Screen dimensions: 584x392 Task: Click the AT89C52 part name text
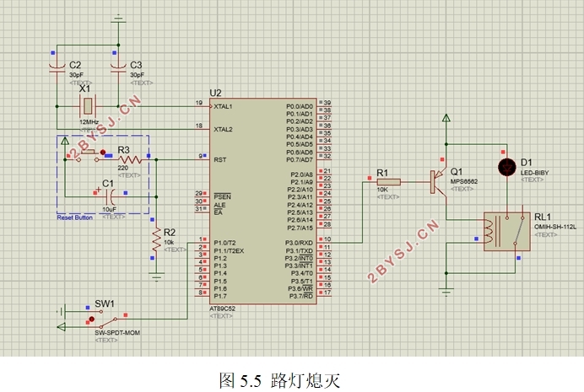[x=222, y=309]
